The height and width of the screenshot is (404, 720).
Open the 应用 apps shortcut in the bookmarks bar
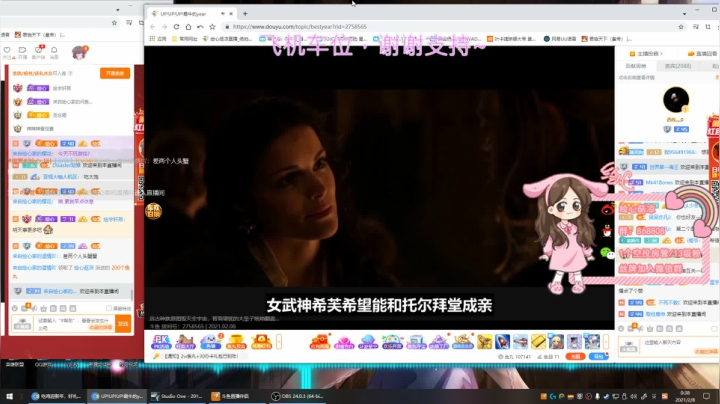point(158,39)
